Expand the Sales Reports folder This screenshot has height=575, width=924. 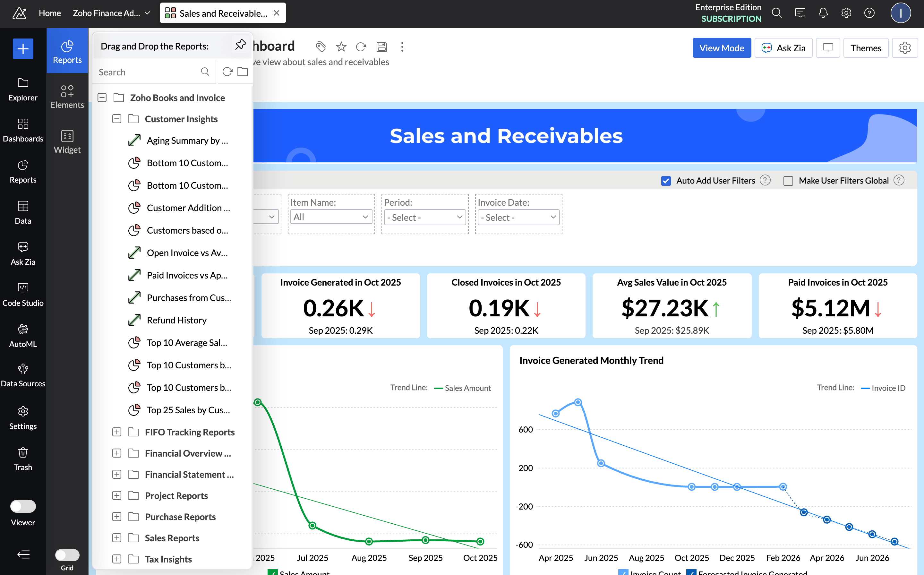tap(117, 538)
